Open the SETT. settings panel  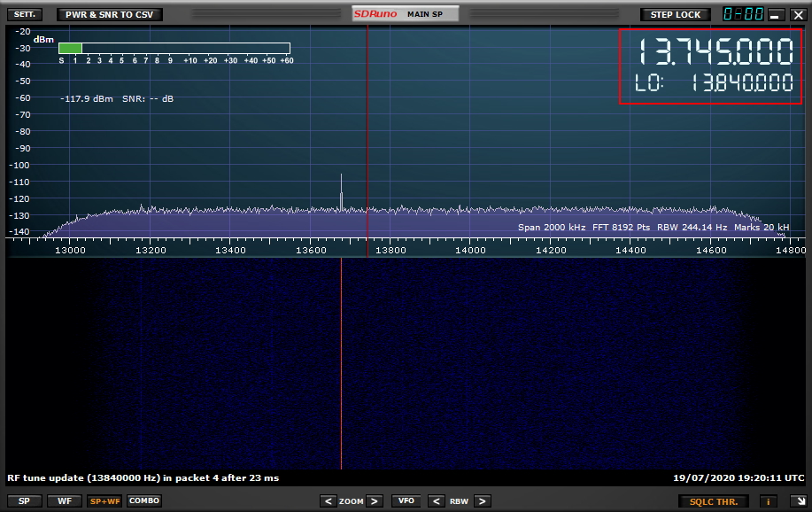(x=24, y=14)
